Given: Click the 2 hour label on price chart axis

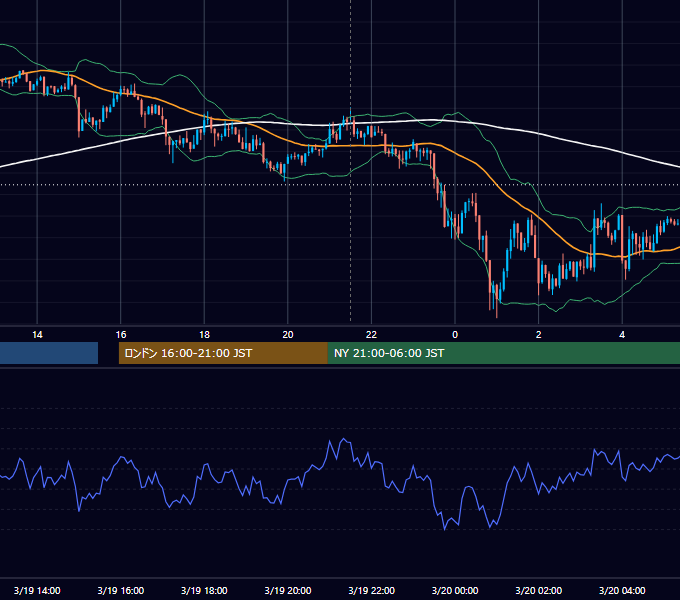Looking at the screenshot, I should pos(539,335).
